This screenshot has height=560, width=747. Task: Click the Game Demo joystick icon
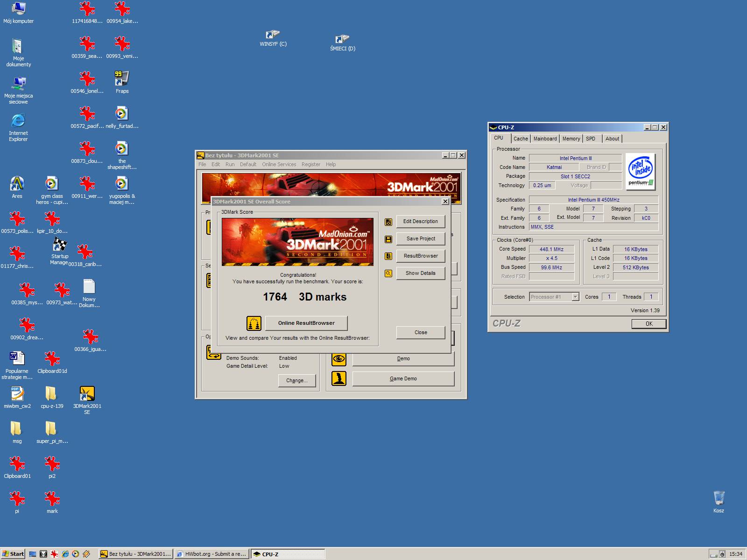pyautogui.click(x=339, y=378)
